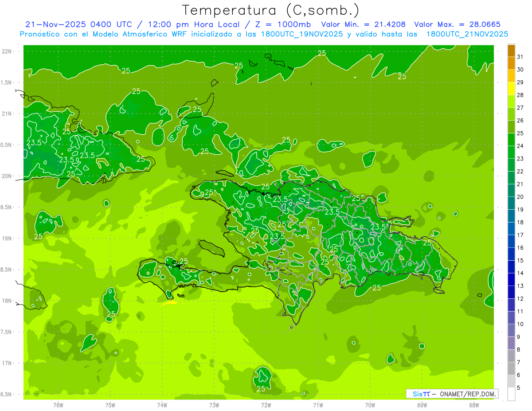Image resolution: width=532 pixels, height=411 pixels.
Task: Click colorbar swatch between 30 and 31
Action: [511, 63]
